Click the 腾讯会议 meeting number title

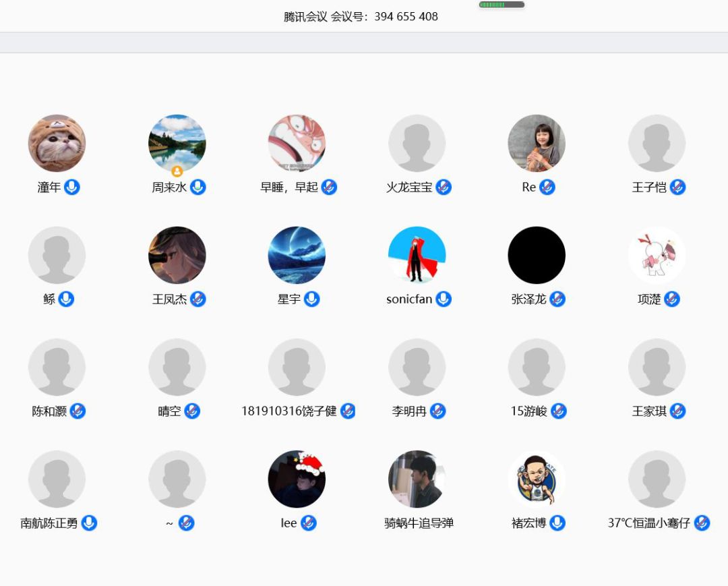[x=361, y=17]
